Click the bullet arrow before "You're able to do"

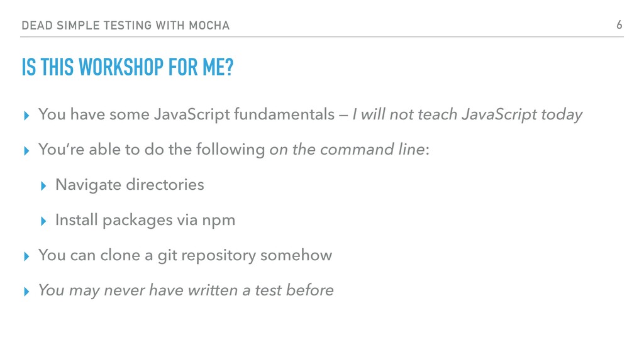click(26, 151)
